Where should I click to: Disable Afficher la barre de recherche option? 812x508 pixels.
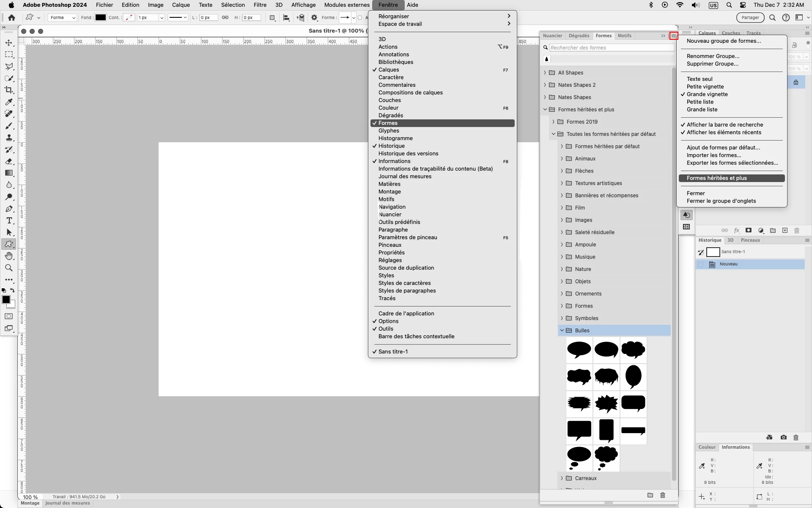pyautogui.click(x=724, y=125)
